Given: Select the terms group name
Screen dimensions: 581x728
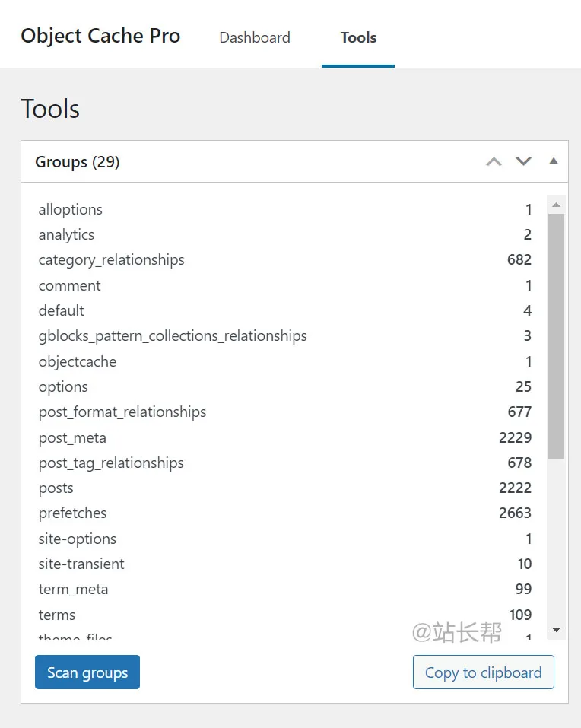Looking at the screenshot, I should [56, 615].
